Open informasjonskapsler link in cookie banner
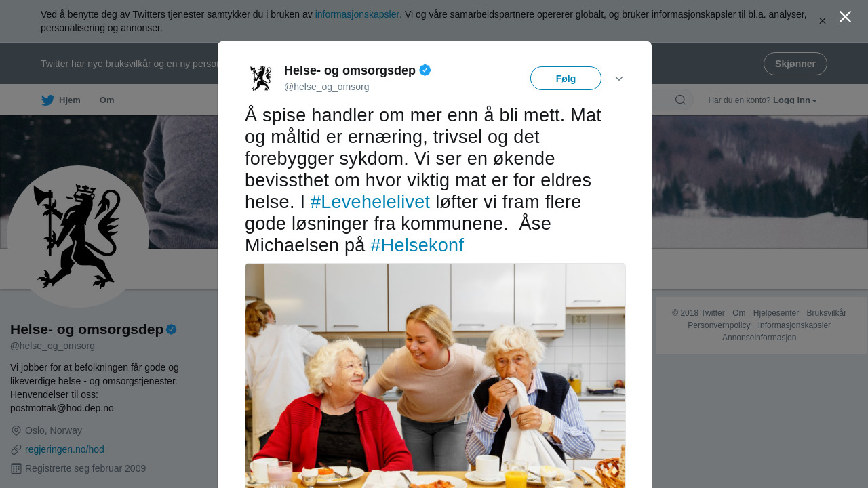The height and width of the screenshot is (488, 868). [x=357, y=14]
